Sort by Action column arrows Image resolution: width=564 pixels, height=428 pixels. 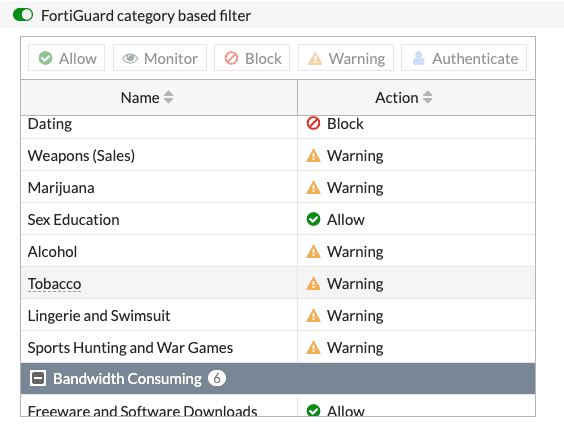[x=427, y=97]
